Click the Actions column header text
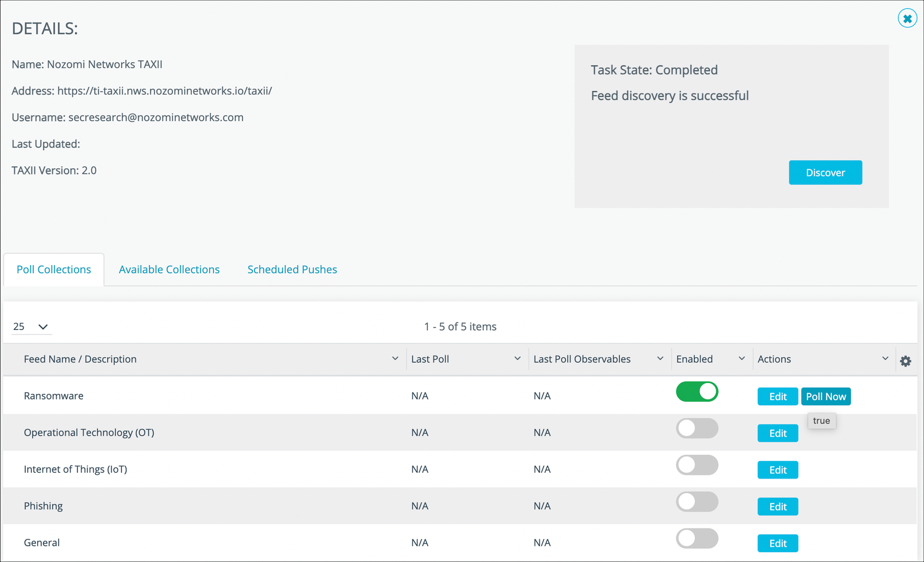924x562 pixels. (x=774, y=359)
